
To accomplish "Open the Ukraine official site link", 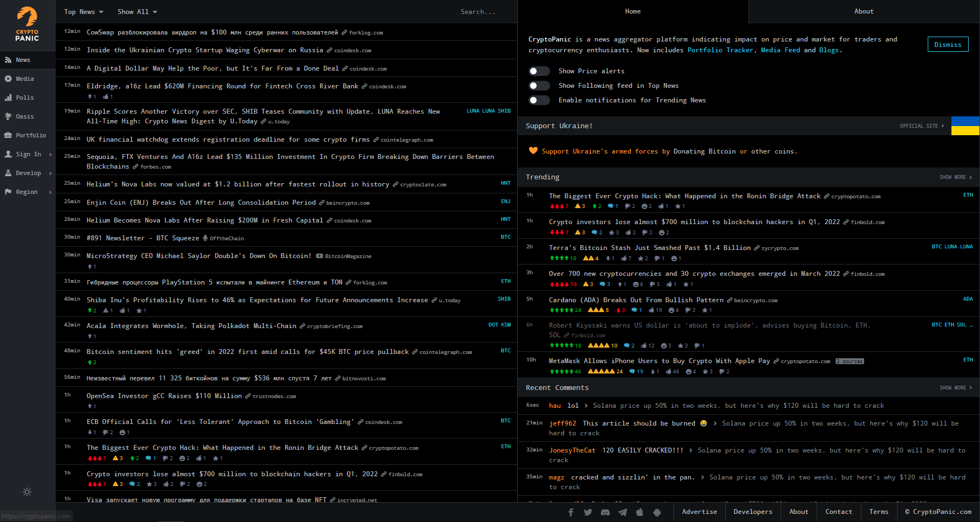I will coord(922,126).
